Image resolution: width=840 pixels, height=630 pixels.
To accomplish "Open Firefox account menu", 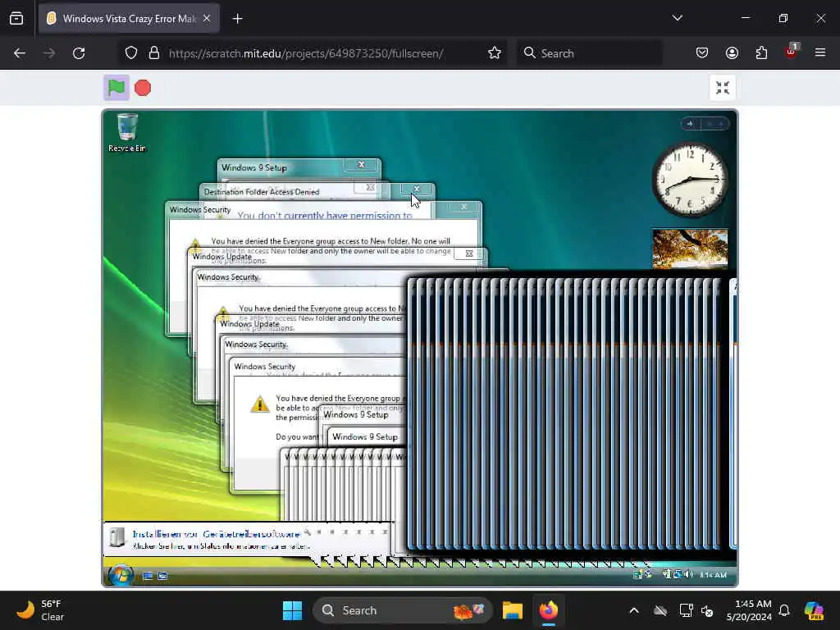I will tap(732, 53).
